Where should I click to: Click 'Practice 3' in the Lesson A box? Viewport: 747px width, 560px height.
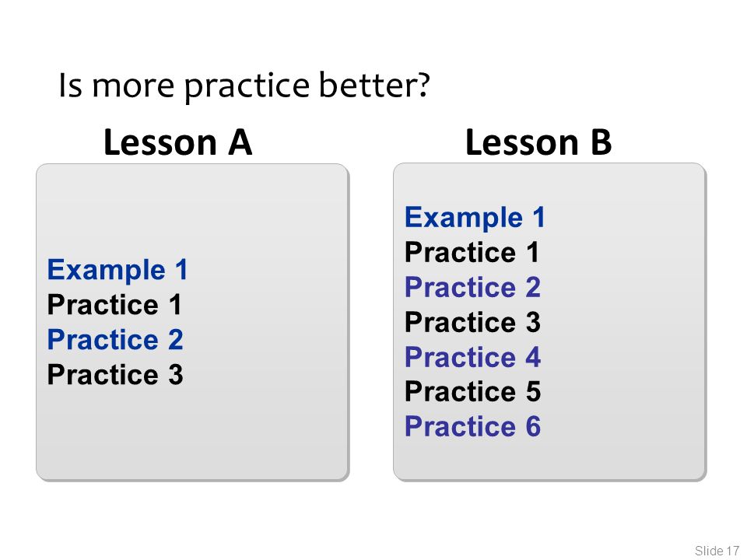pos(115,375)
